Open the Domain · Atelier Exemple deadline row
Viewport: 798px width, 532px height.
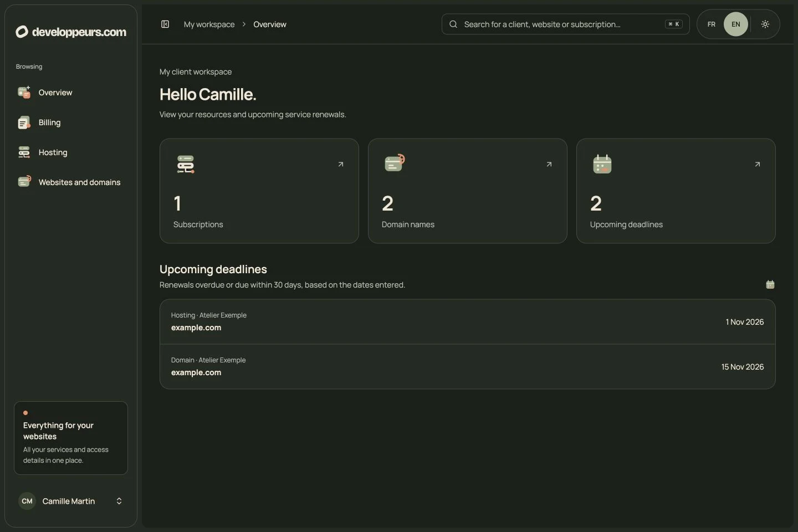[x=467, y=367]
